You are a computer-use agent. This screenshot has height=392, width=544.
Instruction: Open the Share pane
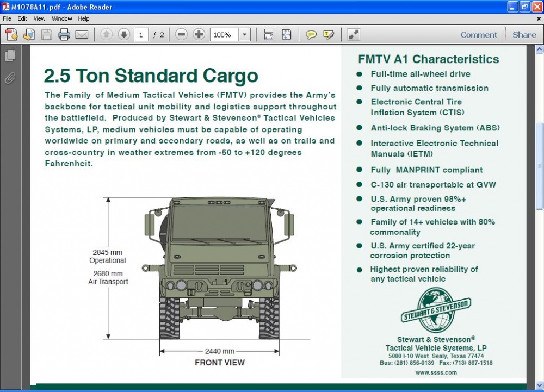pyautogui.click(x=524, y=35)
